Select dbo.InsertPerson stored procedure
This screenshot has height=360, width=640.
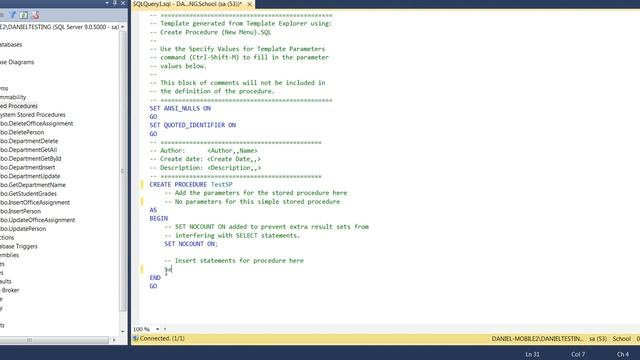[x=20, y=211]
